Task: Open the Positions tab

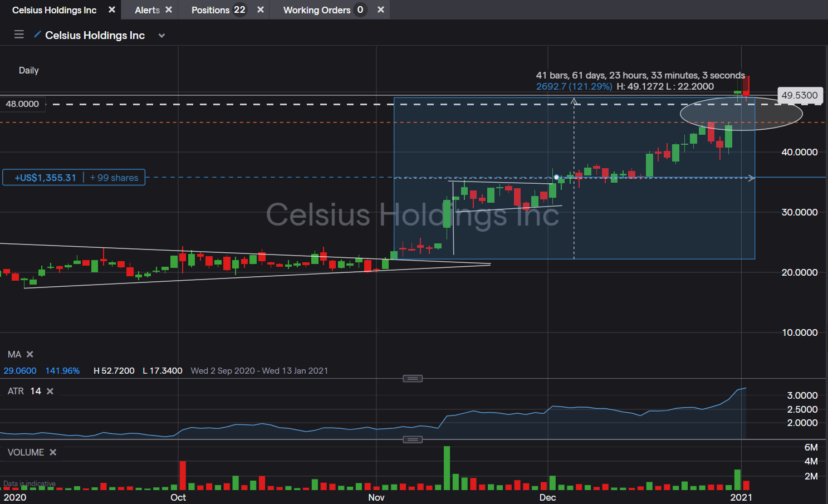Action: [x=210, y=10]
